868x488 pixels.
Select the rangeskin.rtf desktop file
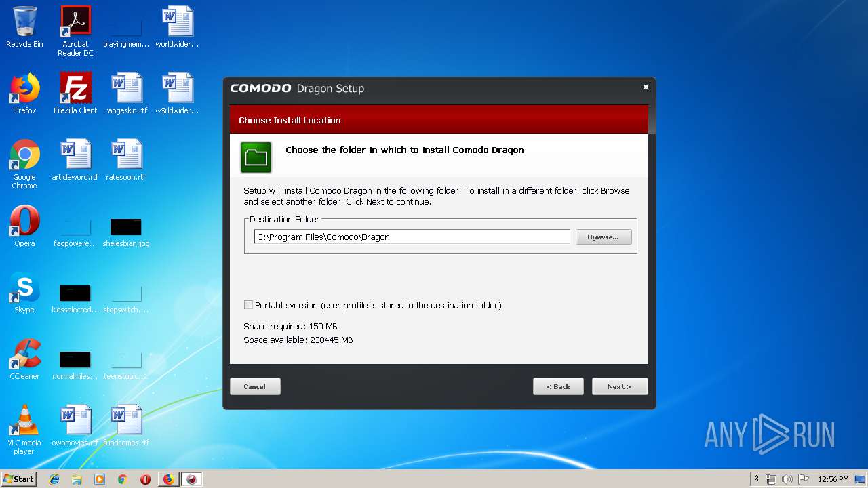pos(126,94)
